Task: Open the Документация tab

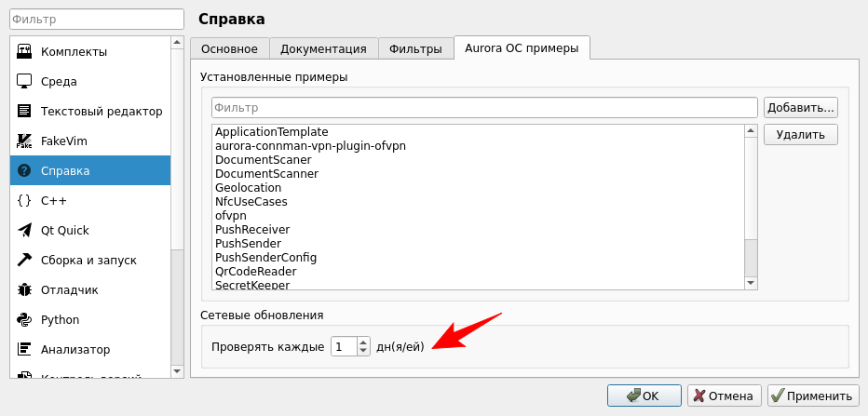Action: click(x=323, y=49)
